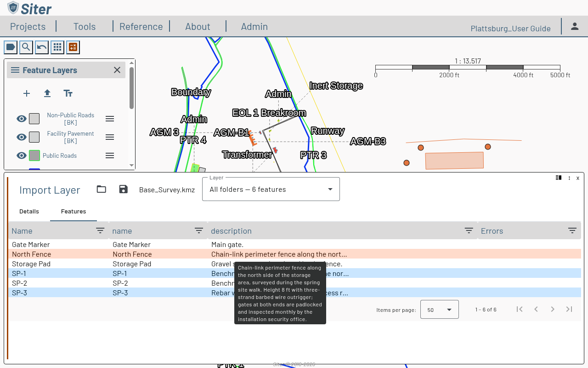
Task: Open the grid apps tool
Action: 57,47
